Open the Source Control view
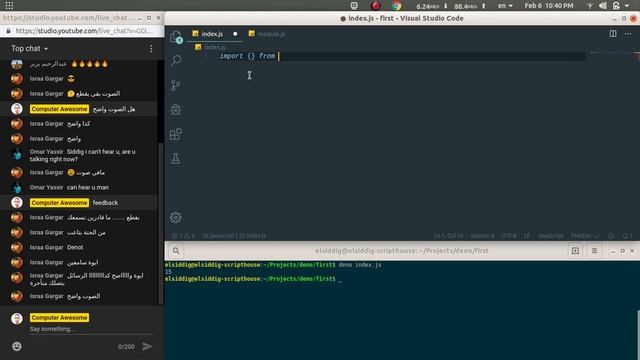This screenshot has height=360, width=640. click(x=176, y=85)
